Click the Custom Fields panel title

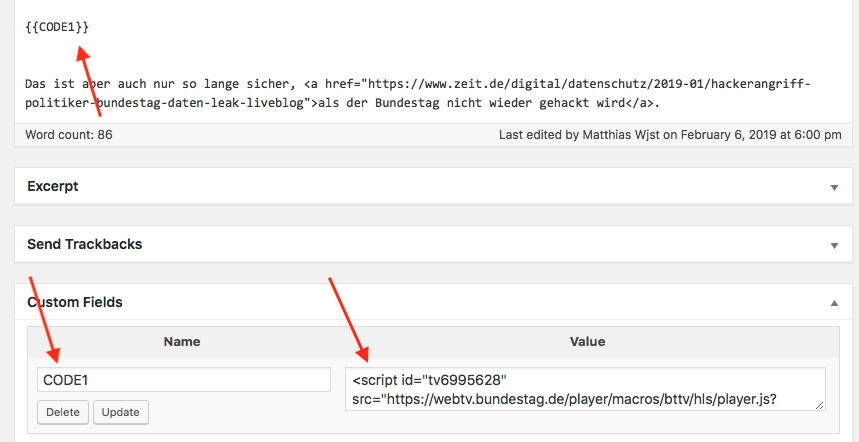click(75, 302)
